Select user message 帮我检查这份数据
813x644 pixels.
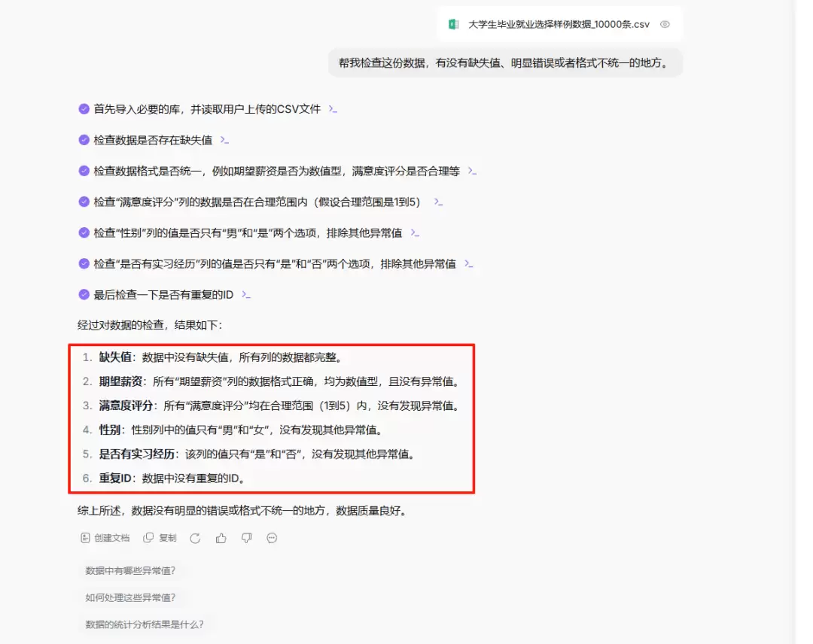[505, 63]
